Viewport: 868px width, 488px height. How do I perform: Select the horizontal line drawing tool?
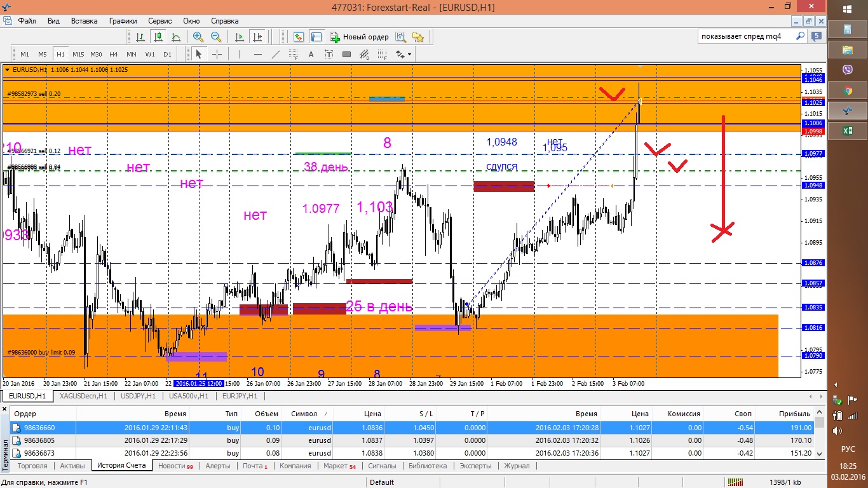click(257, 55)
